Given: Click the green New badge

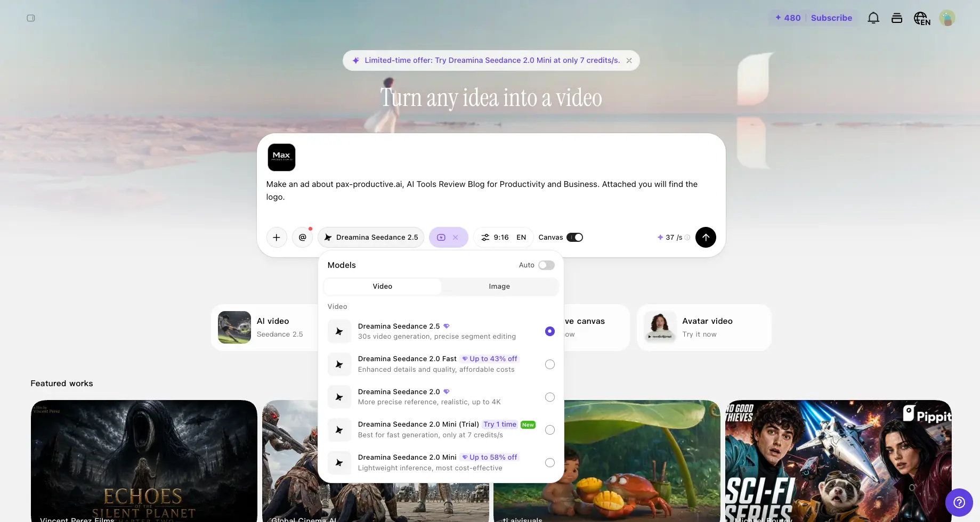Looking at the screenshot, I should pos(528,425).
